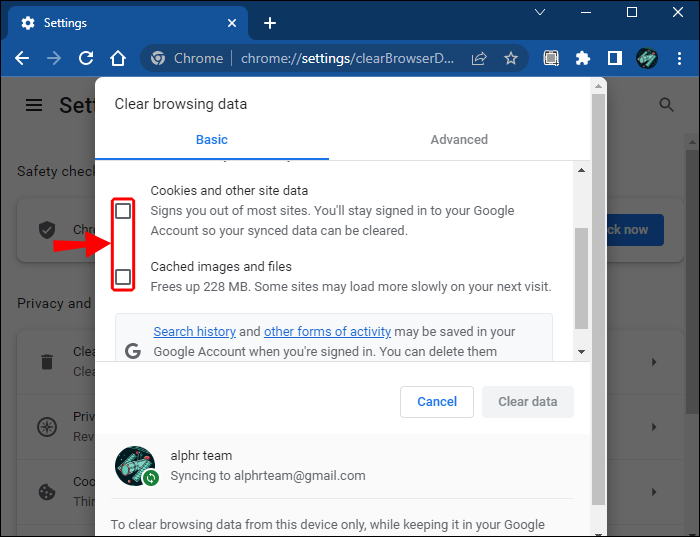The image size is (700, 537).
Task: Click the alphr team account name
Action: pyautogui.click(x=201, y=456)
